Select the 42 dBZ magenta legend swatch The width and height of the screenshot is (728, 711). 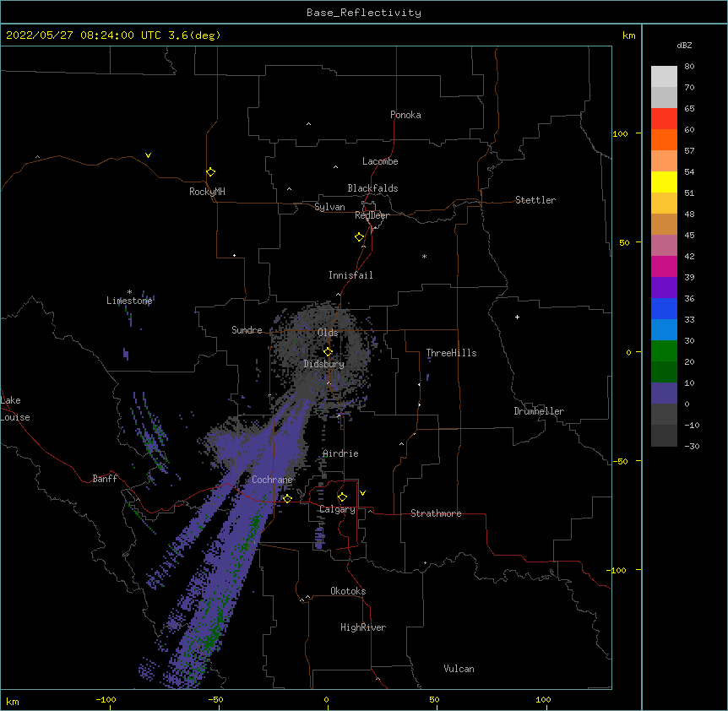tap(664, 266)
